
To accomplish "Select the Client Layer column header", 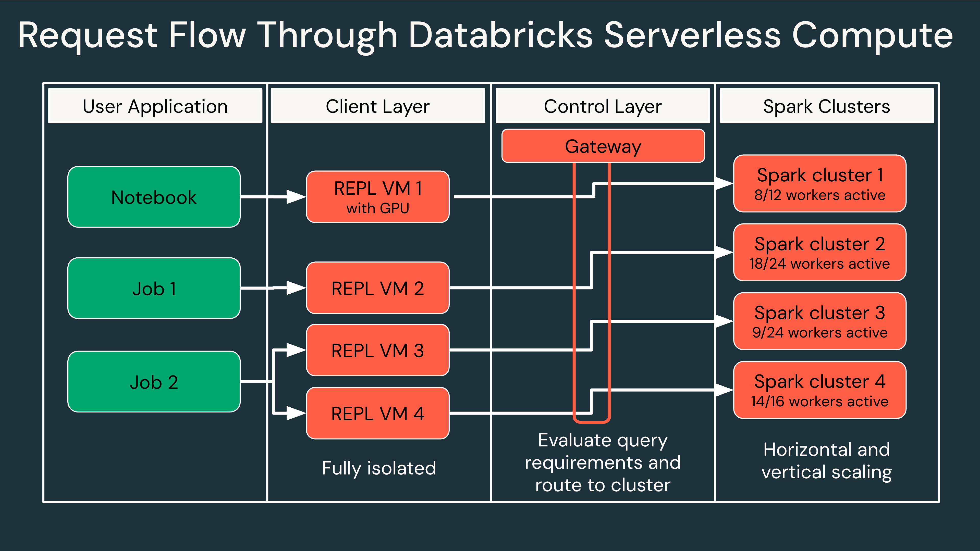I will pyautogui.click(x=378, y=106).
